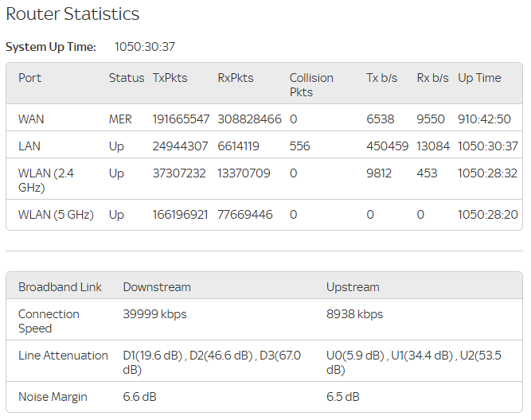Click the upstream speed 8938 kbps
Viewport: 531px width, 420px height.
[354, 314]
